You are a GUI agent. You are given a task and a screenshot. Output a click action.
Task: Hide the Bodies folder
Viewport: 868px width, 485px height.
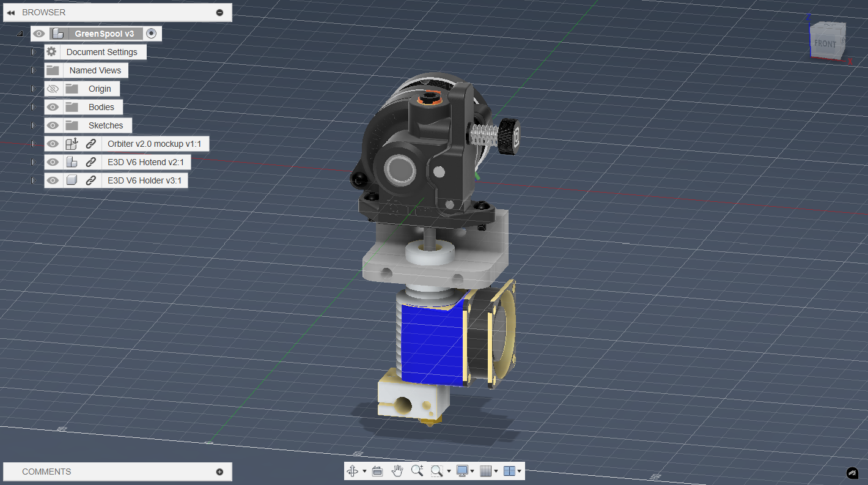(53, 107)
